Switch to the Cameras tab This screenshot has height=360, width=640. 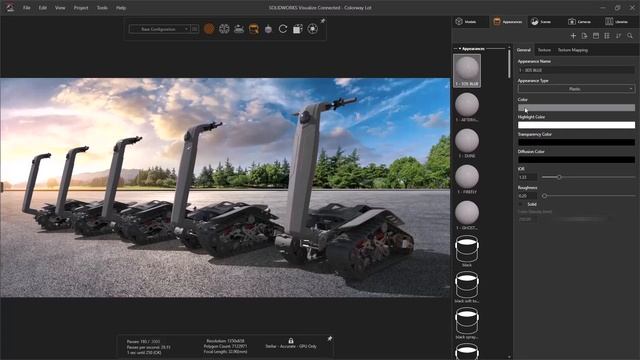[579, 22]
